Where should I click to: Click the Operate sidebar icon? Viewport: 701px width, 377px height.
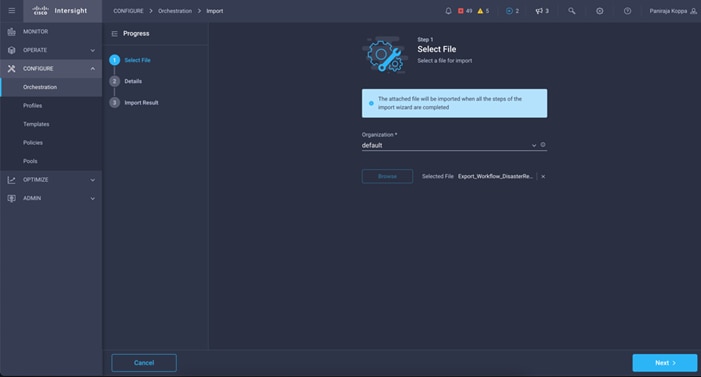12,50
